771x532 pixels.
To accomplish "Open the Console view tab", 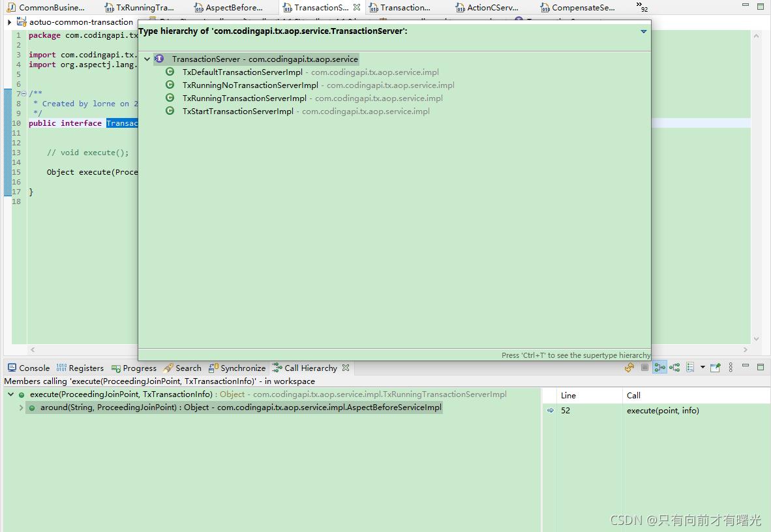I will 29,368.
